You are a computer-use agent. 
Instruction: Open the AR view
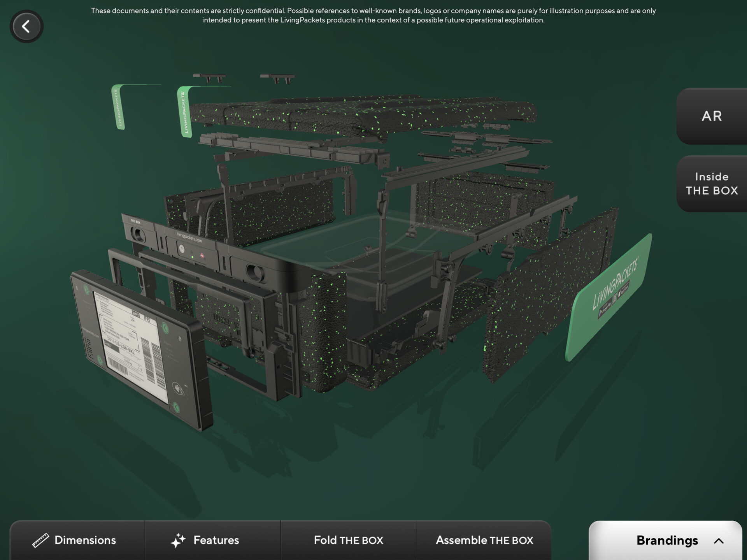[712, 116]
